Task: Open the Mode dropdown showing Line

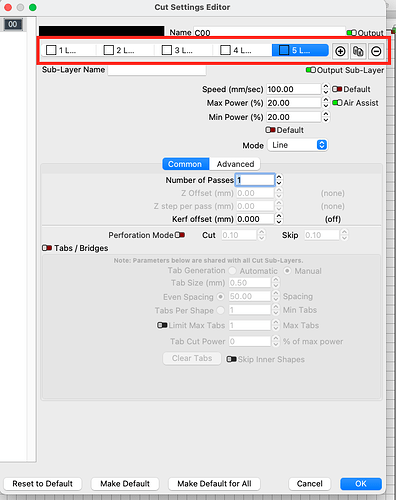Action: point(298,145)
